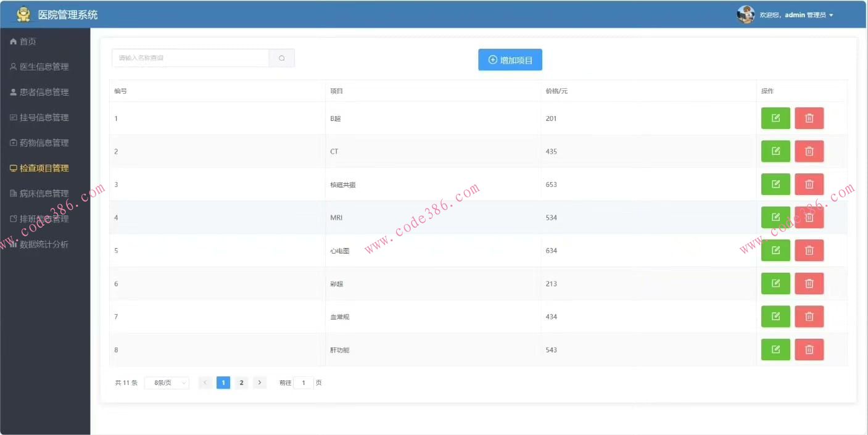Open 病床信息管理 menu
The height and width of the screenshot is (435, 868).
pyautogui.click(x=45, y=193)
